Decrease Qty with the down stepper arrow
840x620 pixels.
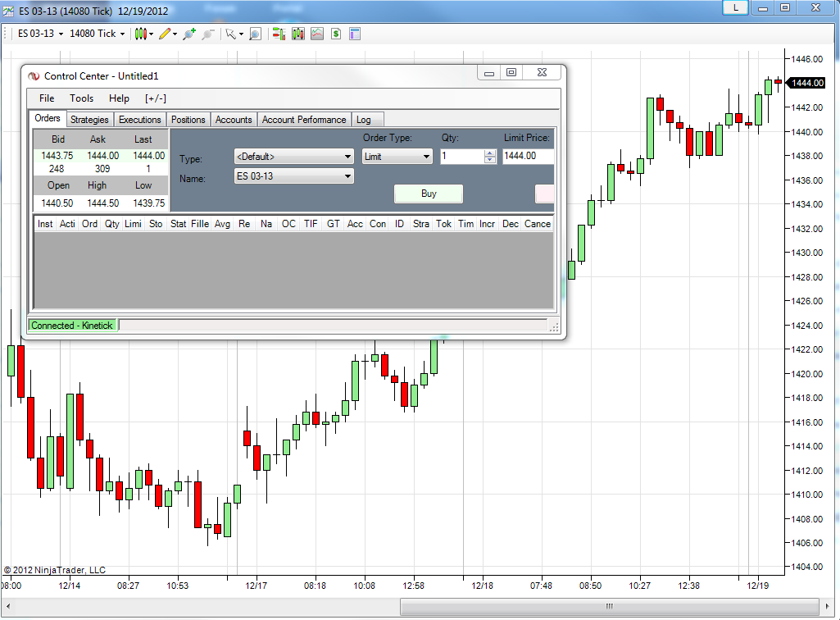point(489,160)
